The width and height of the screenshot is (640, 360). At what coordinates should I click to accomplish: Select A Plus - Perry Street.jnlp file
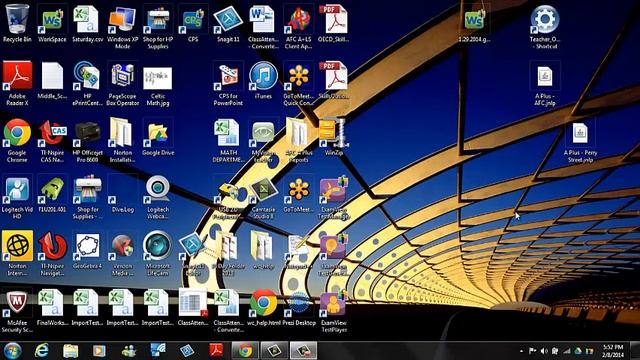coord(580,140)
